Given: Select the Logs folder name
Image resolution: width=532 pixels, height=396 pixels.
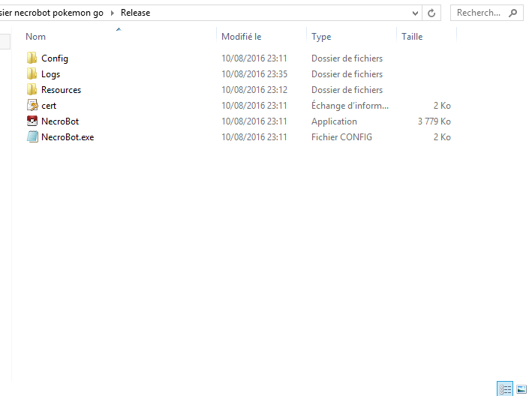Looking at the screenshot, I should click(50, 74).
